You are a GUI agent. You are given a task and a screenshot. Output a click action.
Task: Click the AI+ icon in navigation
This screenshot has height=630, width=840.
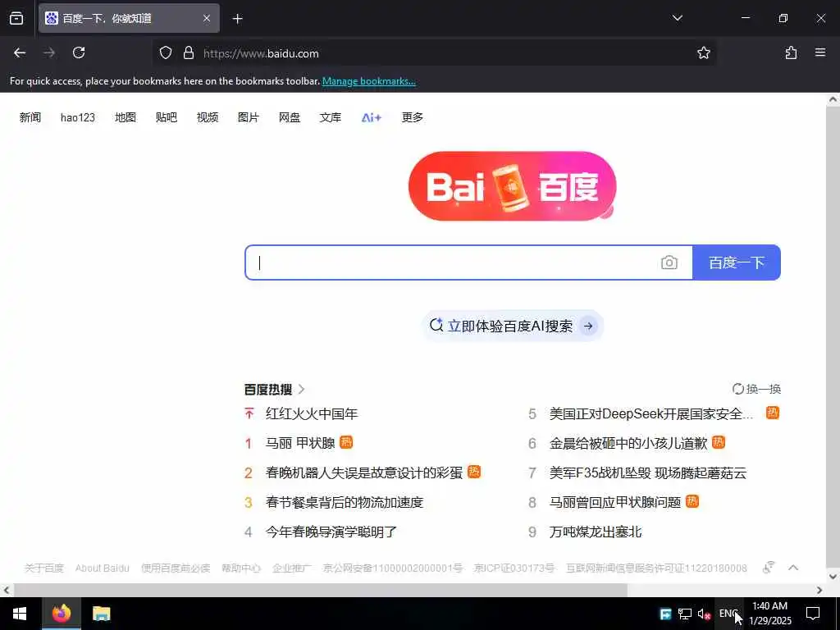(x=372, y=117)
